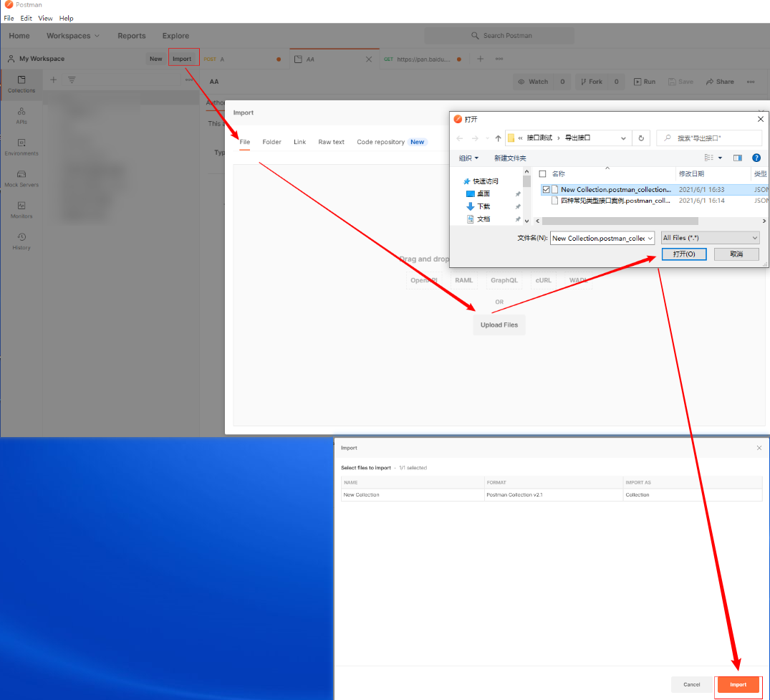Open file dialog help icon
The image size is (770, 700).
tap(756, 158)
